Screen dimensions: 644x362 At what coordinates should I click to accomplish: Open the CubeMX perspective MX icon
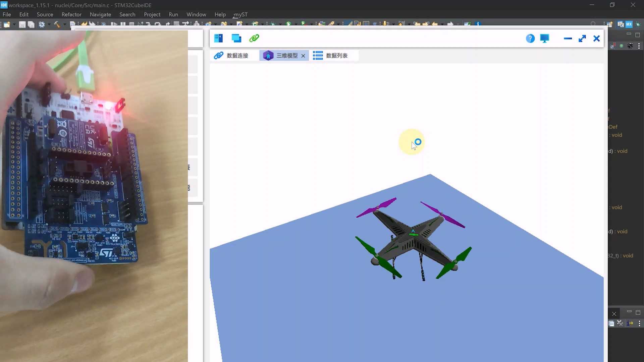tap(629, 24)
